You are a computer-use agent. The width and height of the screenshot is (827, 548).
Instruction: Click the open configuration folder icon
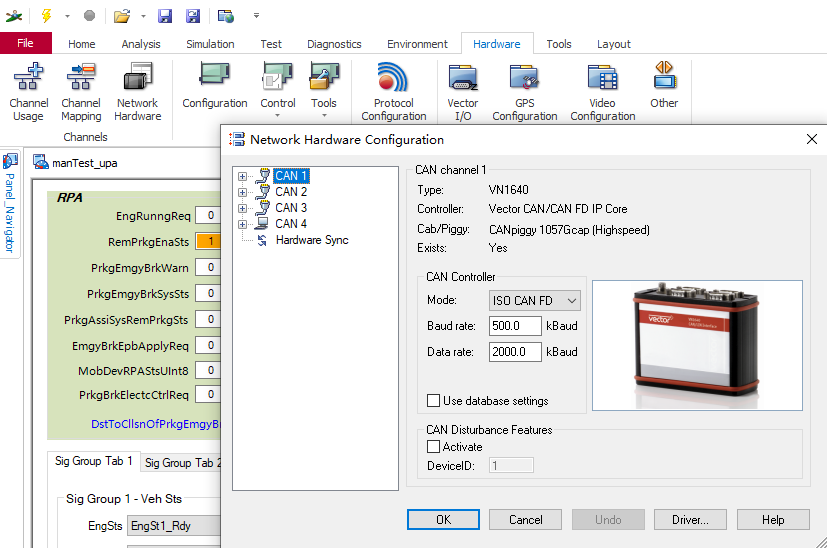[122, 16]
